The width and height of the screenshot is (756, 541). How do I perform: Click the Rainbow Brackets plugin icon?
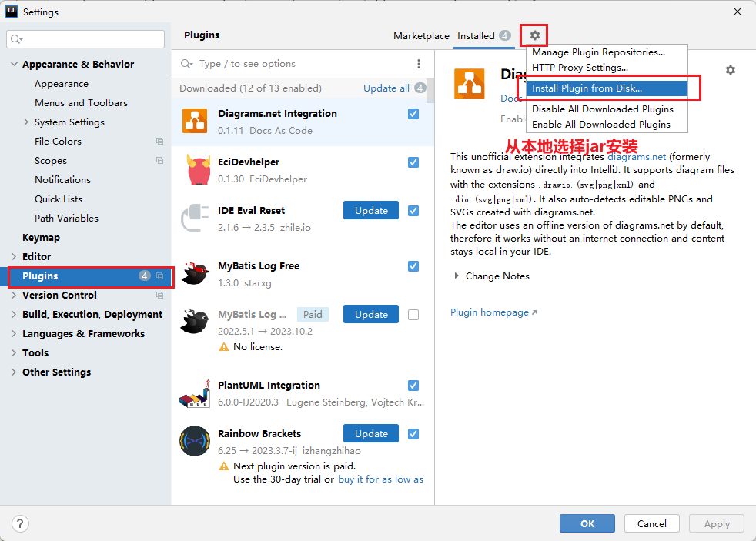tap(195, 441)
